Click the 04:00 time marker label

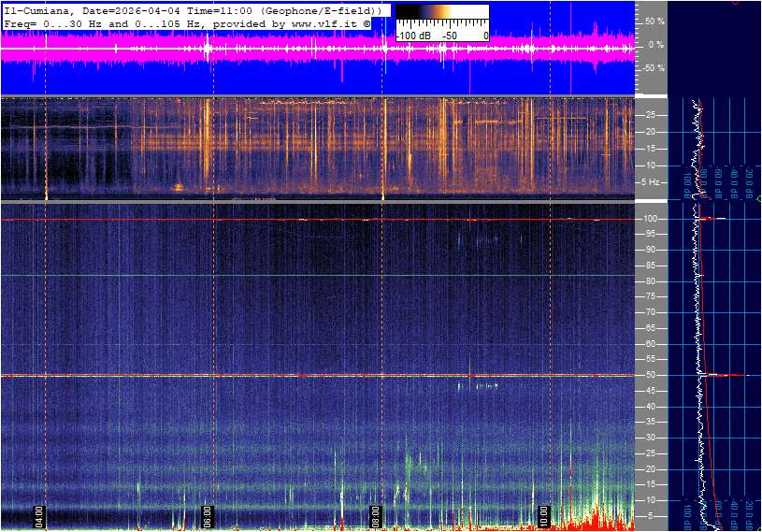39,516
